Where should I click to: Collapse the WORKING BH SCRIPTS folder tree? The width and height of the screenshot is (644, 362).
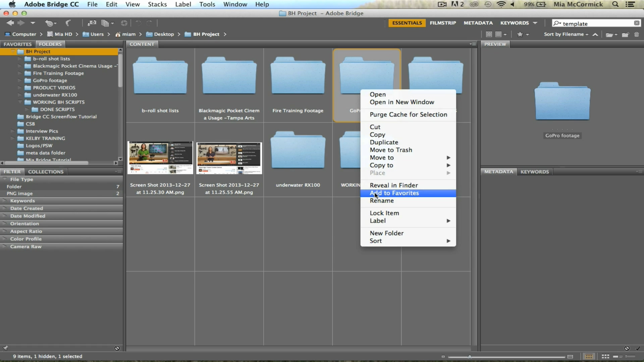(x=20, y=102)
